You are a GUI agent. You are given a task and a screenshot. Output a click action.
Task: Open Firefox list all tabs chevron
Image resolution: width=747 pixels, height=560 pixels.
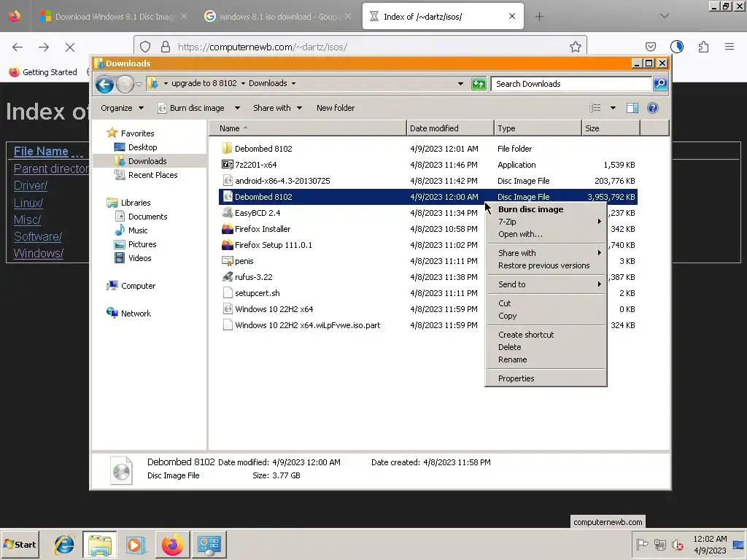(664, 16)
